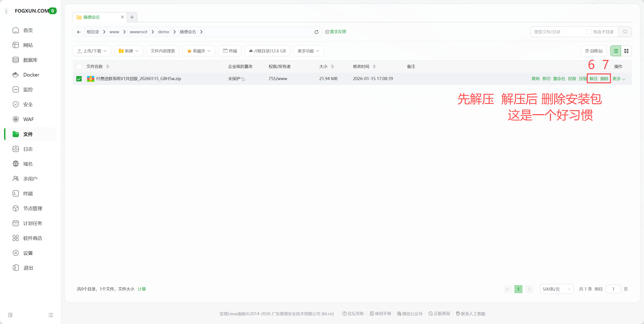The height and width of the screenshot is (324, 644).
Task: Enable the 包含子目录 search option
Action: pyautogui.click(x=589, y=32)
